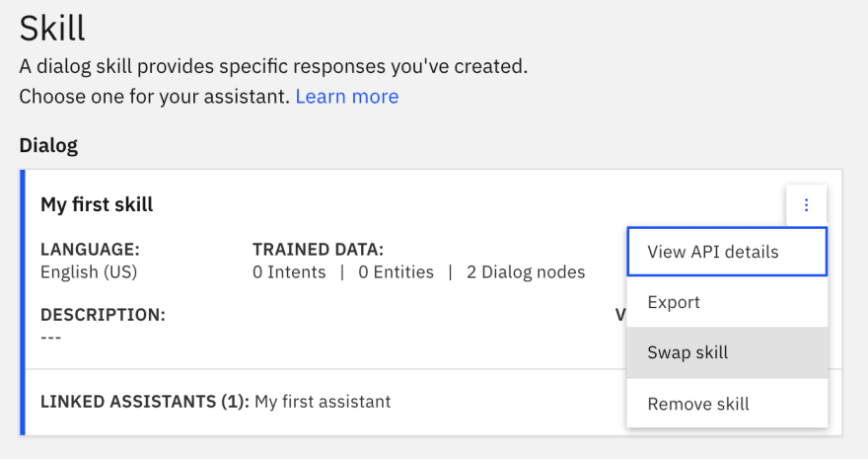Viewport: 868px width, 459px height.
Task: Click the 0 Entities count
Action: [x=396, y=271]
